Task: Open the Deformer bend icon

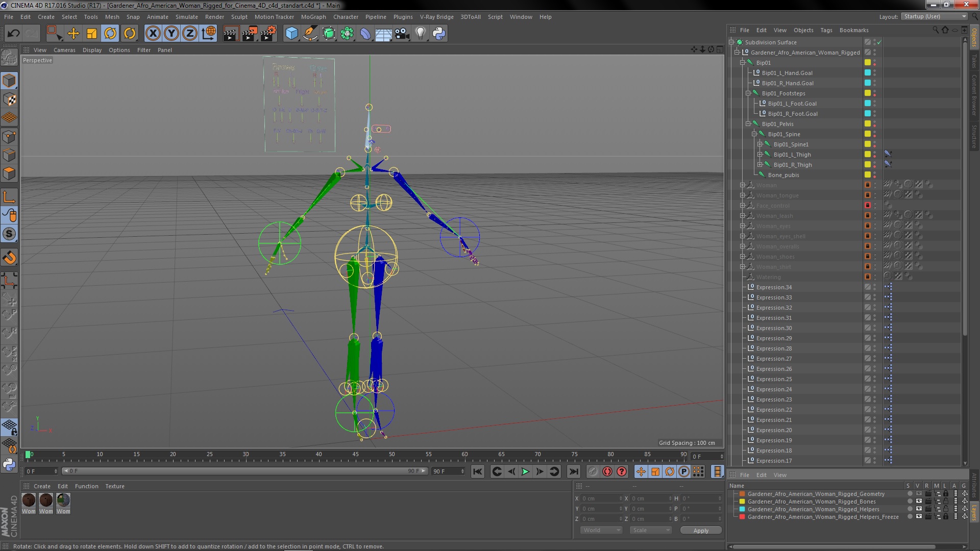Action: click(x=365, y=34)
